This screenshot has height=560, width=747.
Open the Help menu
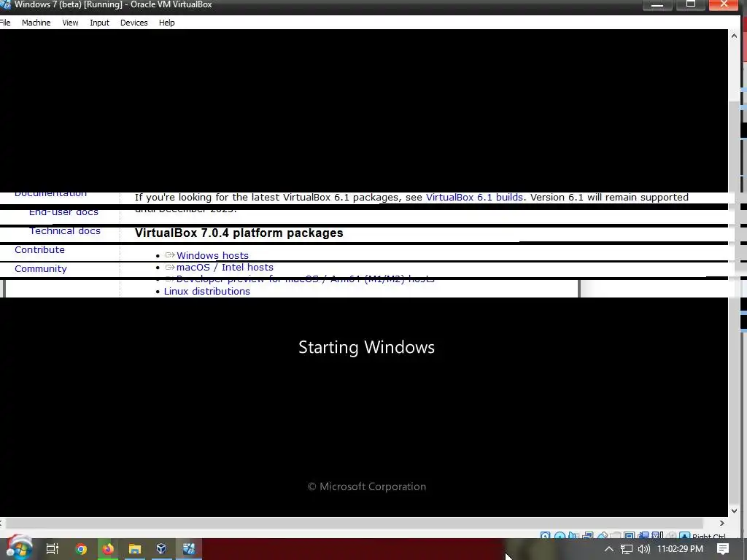166,23
